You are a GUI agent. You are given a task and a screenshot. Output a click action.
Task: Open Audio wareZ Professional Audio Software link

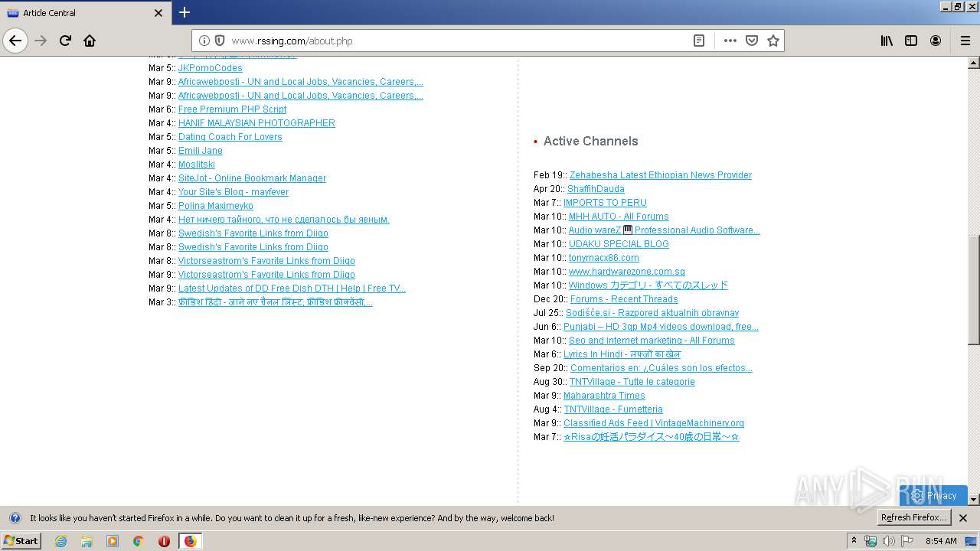click(664, 230)
